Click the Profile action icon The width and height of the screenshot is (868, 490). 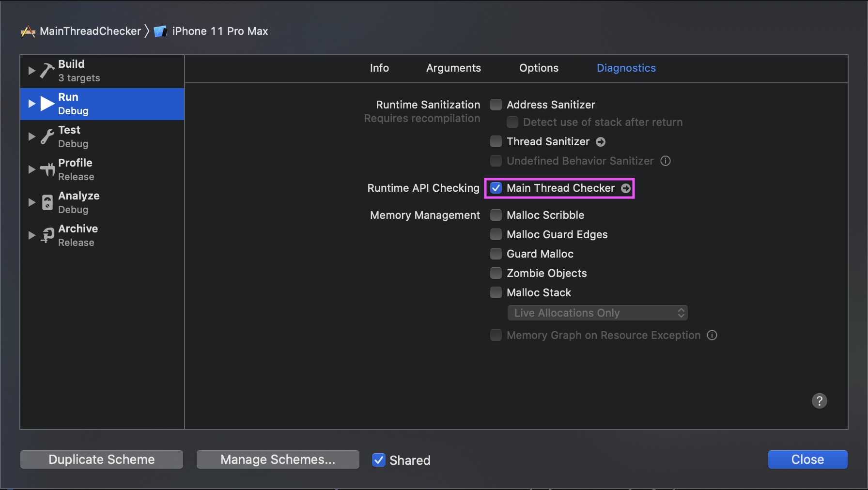pos(46,169)
